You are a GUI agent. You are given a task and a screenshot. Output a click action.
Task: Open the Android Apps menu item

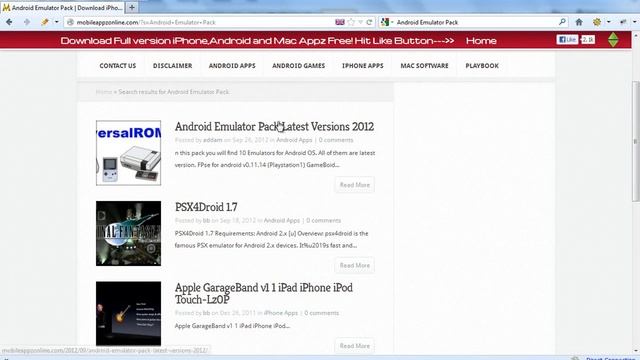pos(232,66)
